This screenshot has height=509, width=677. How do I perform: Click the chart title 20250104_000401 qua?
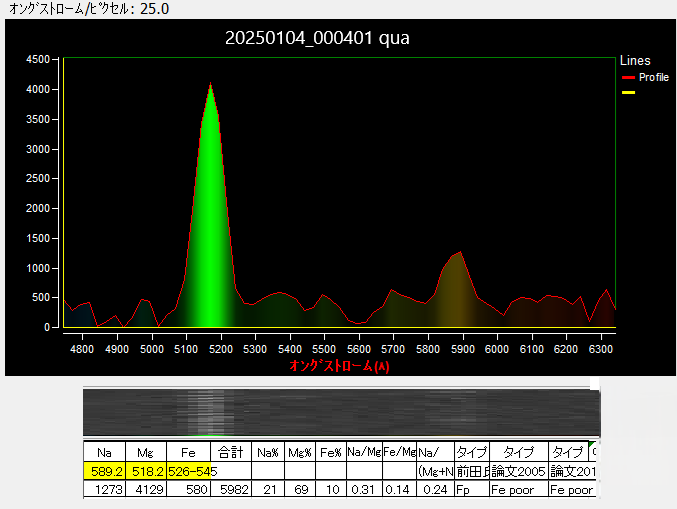coord(317,38)
